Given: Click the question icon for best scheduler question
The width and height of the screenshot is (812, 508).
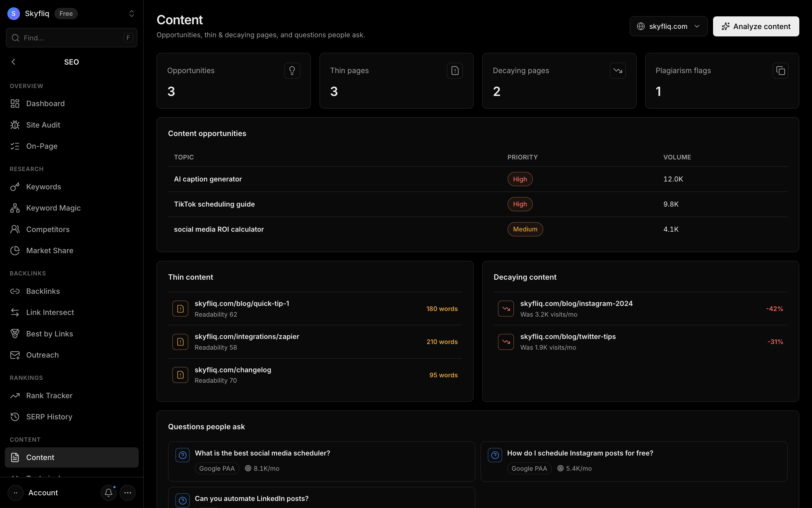Looking at the screenshot, I should point(182,455).
